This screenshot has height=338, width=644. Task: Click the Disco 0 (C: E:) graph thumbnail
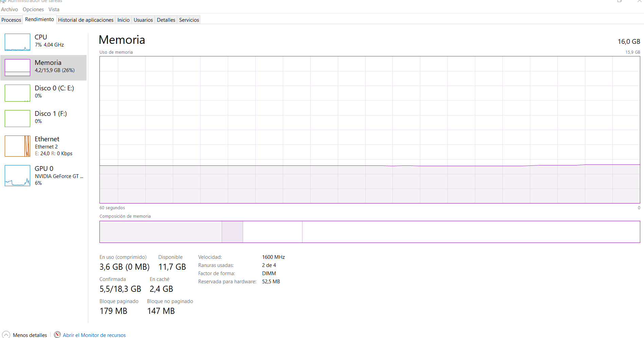(x=17, y=93)
